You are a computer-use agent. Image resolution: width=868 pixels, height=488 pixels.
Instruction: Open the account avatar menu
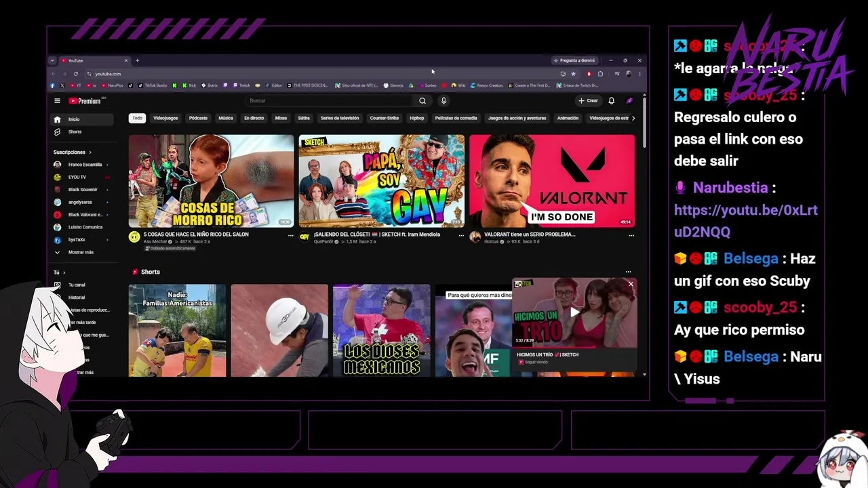click(629, 101)
